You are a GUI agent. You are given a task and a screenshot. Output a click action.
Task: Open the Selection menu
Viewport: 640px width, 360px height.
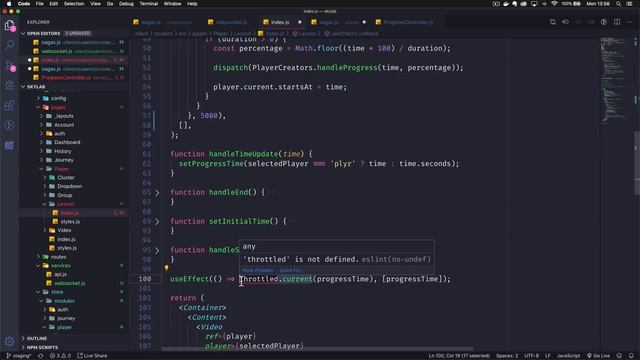[x=73, y=4]
